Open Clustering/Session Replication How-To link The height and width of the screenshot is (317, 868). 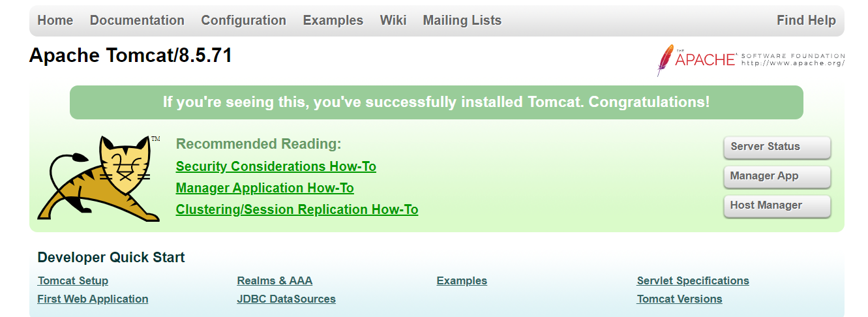tap(297, 209)
